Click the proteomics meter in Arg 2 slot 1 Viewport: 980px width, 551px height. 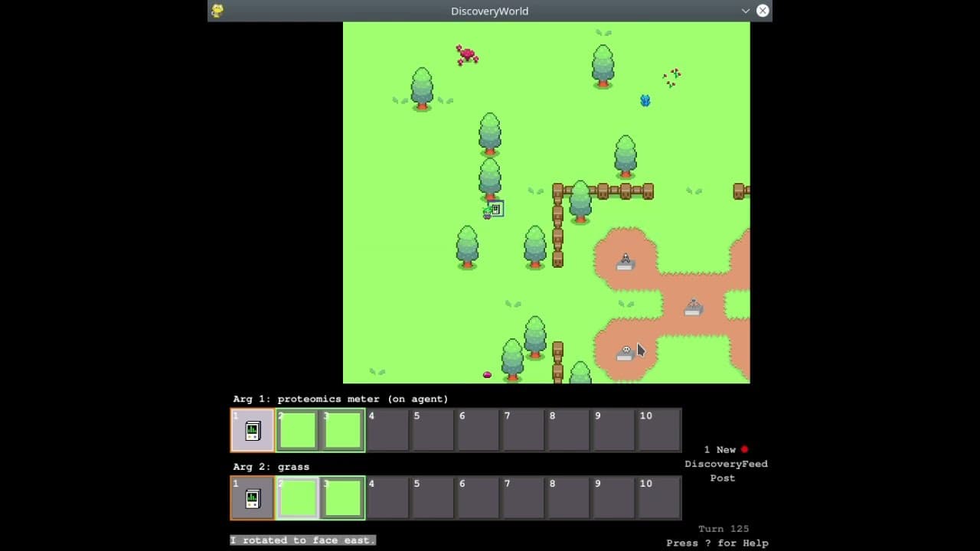coord(253,499)
